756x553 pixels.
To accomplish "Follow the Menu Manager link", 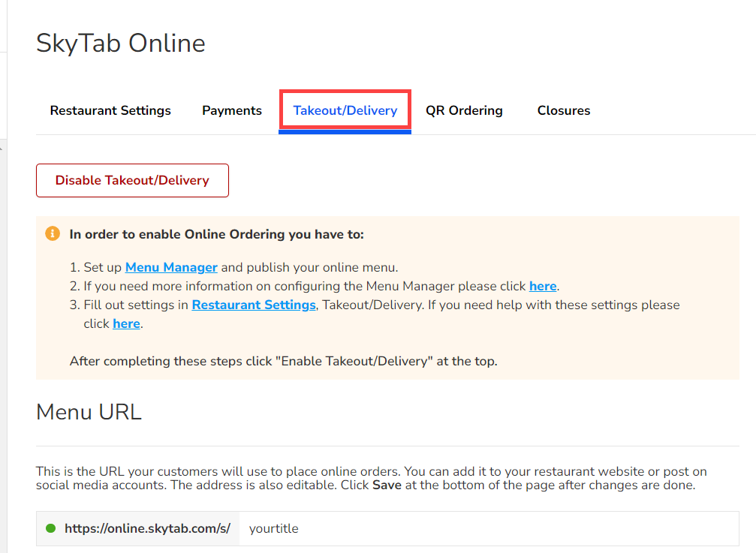I will tap(171, 267).
